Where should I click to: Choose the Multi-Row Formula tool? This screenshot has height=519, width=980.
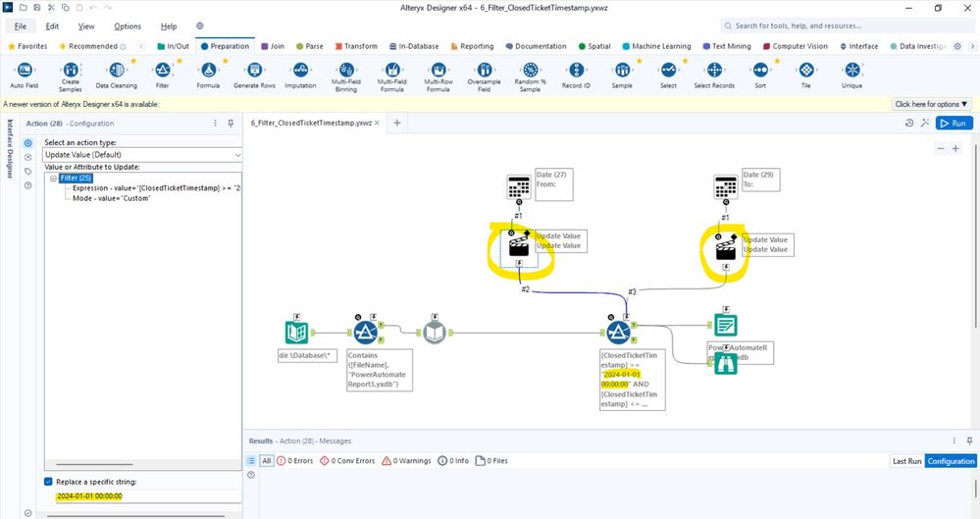click(438, 70)
